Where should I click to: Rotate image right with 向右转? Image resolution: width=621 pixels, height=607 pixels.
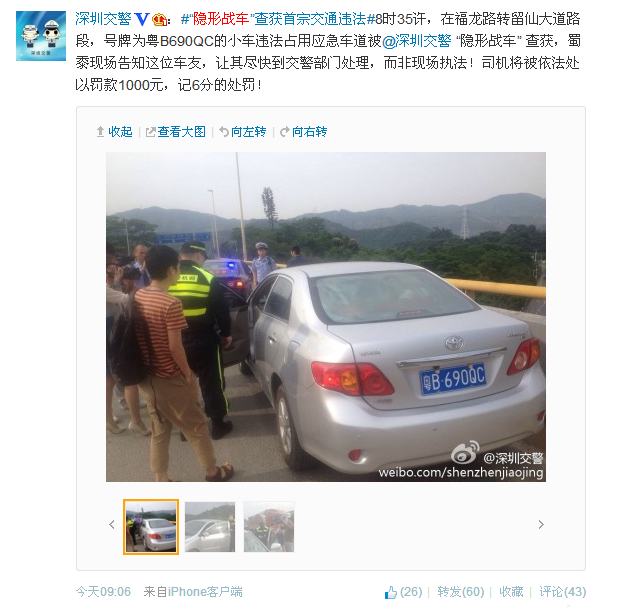pos(303,131)
